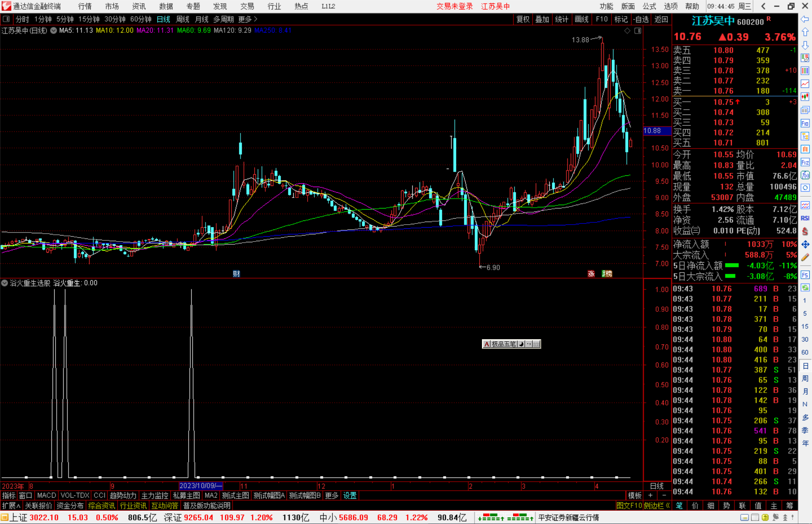This screenshot has width=812, height=524.
Task: Click the org-chart tree icon in sidebar
Action: pos(805,136)
